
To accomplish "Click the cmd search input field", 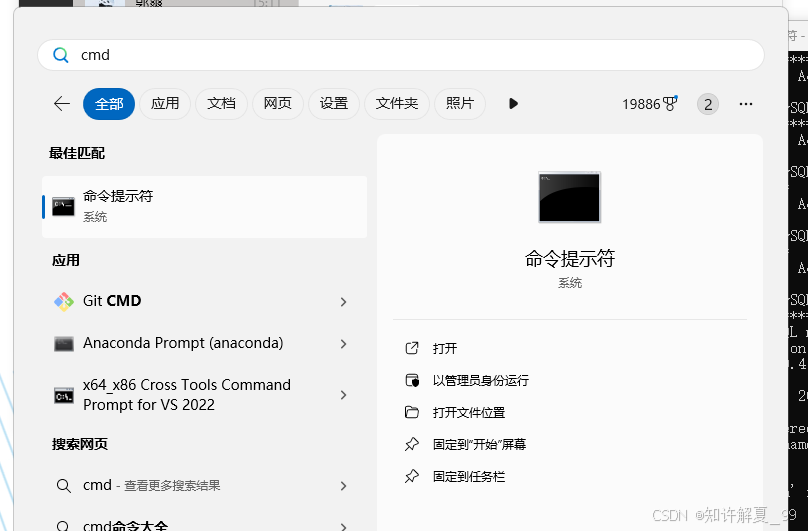I will coord(400,55).
